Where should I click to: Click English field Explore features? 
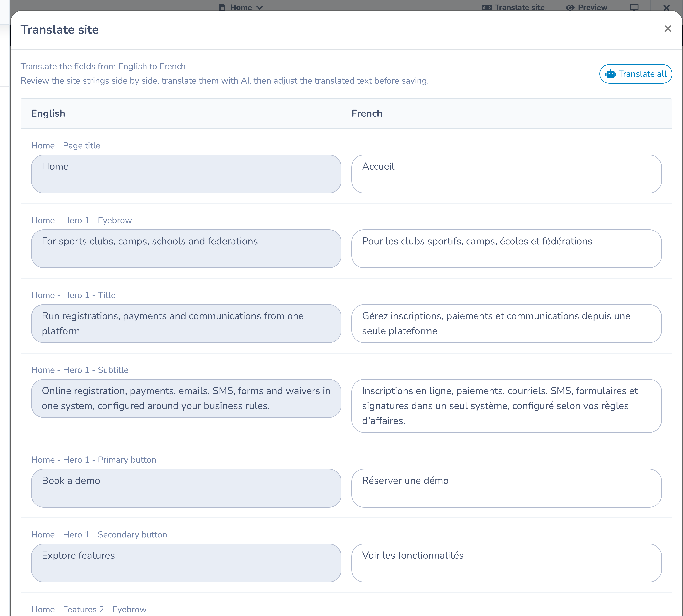[x=186, y=563]
